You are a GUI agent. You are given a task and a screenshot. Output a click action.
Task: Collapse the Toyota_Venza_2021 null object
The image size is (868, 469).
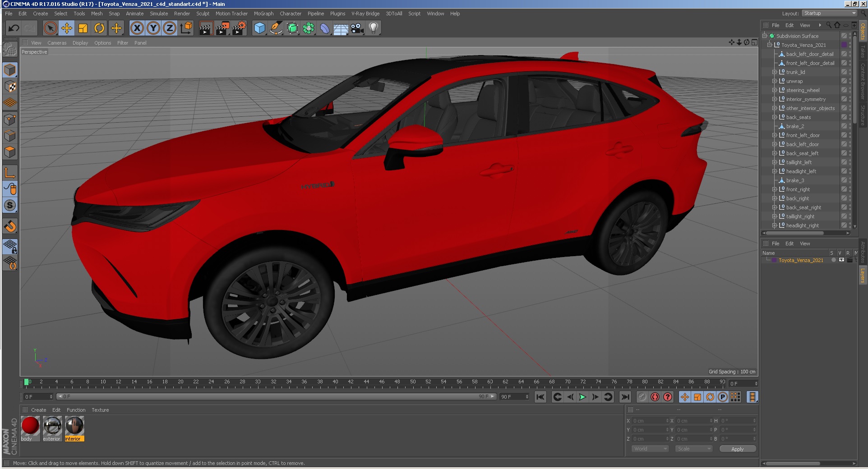(x=769, y=45)
